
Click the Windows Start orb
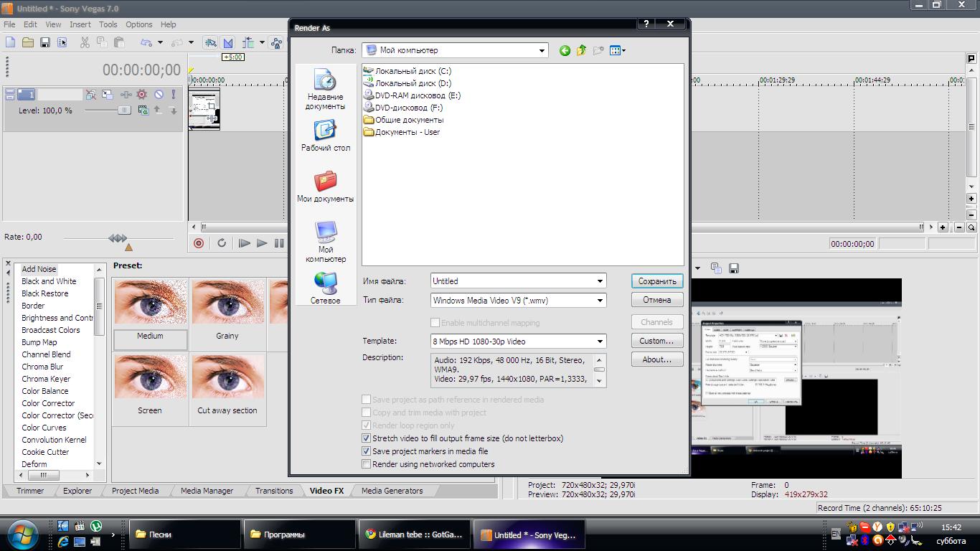[24, 533]
